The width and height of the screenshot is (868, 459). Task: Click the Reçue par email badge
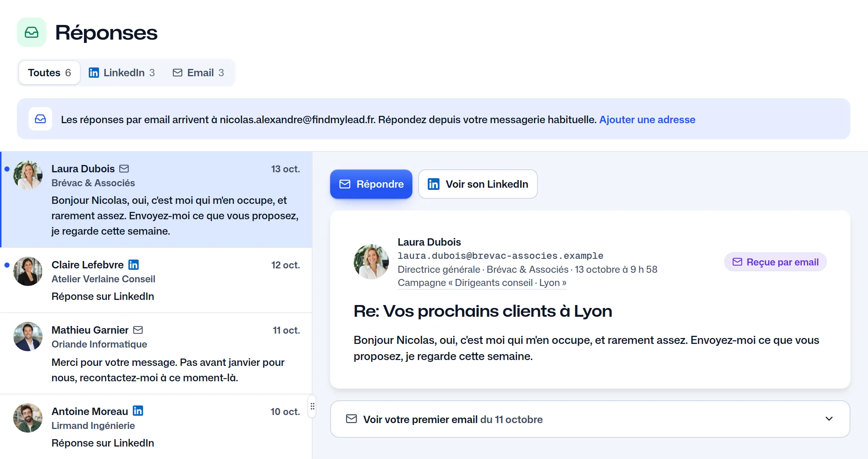point(776,262)
